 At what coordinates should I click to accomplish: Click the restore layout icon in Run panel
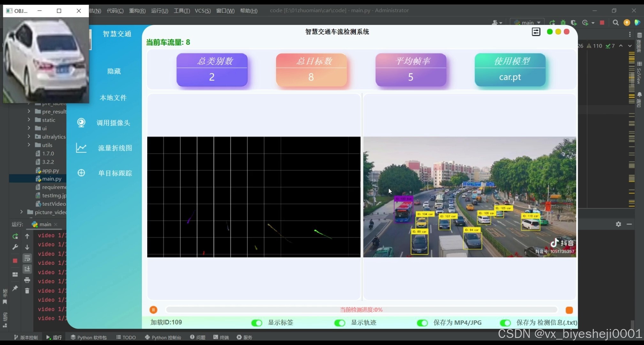(x=15, y=274)
